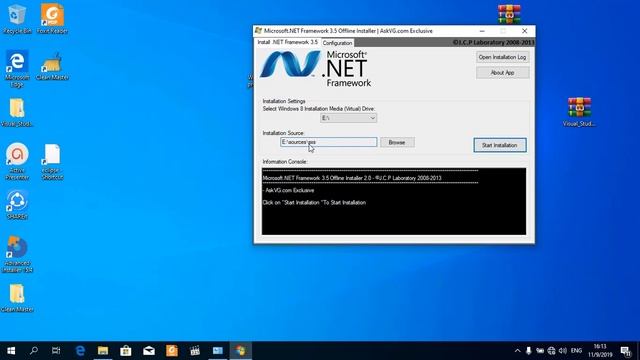Open the taskbar clock and date
The image size is (640, 360).
coord(600,351)
